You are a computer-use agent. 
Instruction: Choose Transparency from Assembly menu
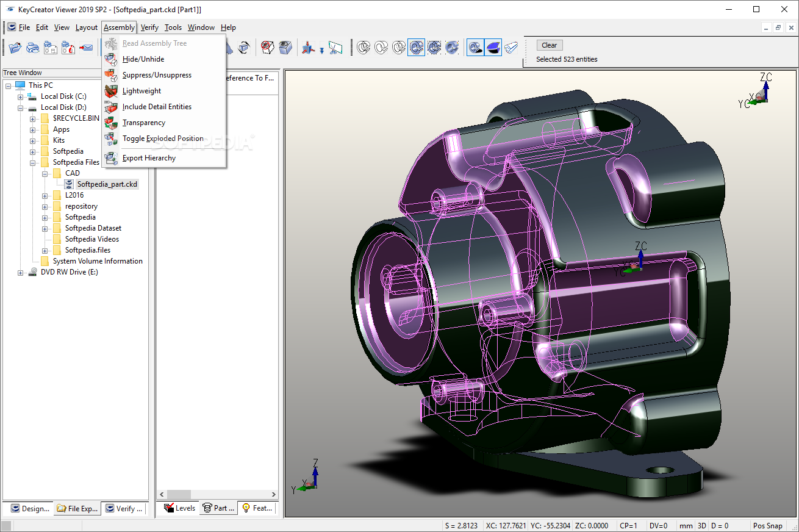(164, 123)
